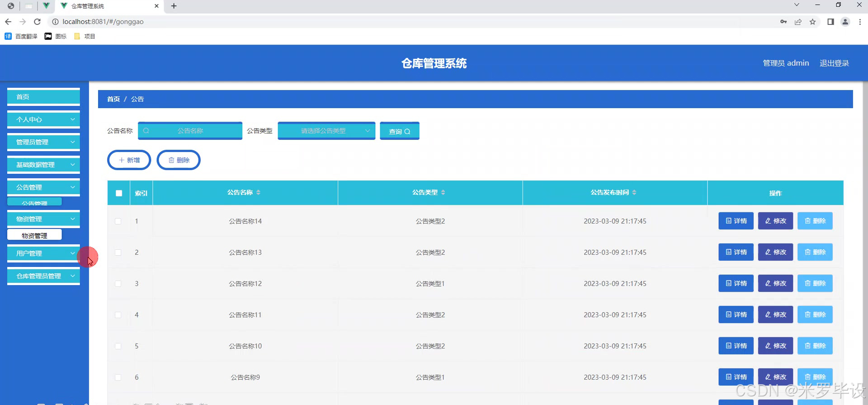View 详情 for 公告名称9

pyautogui.click(x=736, y=377)
